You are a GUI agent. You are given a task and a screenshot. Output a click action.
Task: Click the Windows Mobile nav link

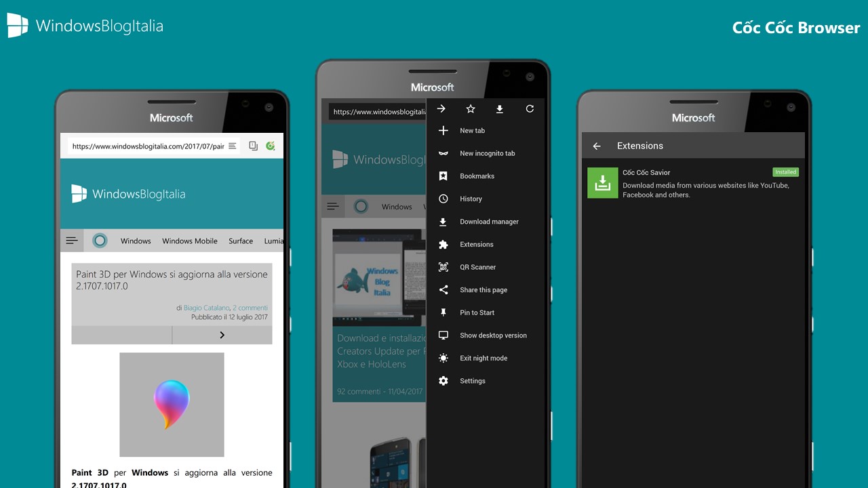click(x=190, y=241)
